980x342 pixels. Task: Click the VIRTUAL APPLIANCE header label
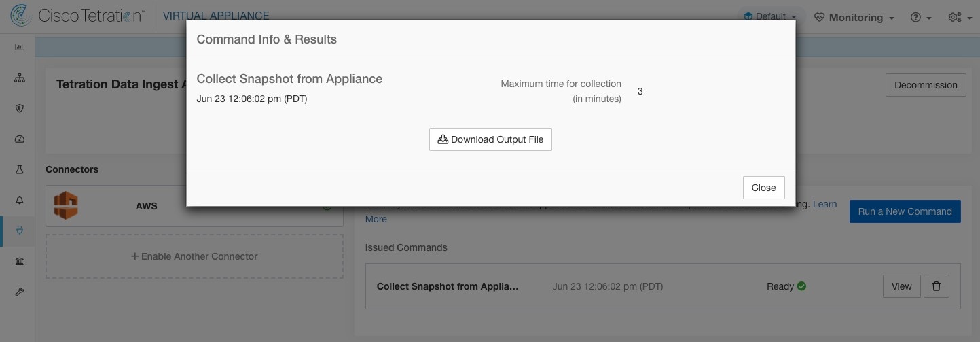point(216,16)
